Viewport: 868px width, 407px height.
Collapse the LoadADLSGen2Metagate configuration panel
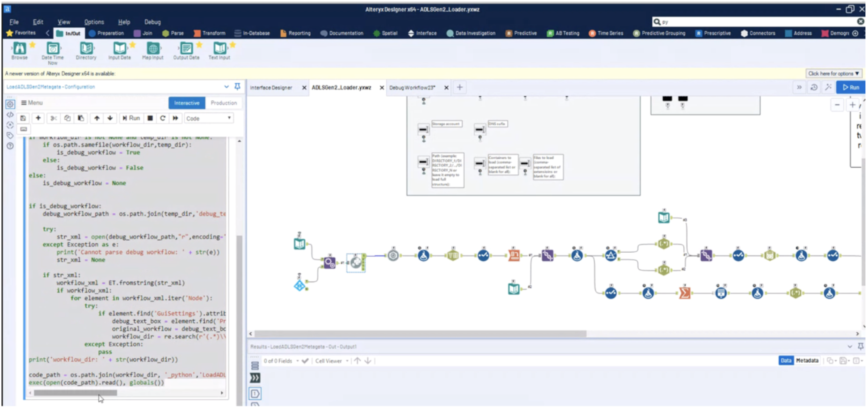coord(227,86)
